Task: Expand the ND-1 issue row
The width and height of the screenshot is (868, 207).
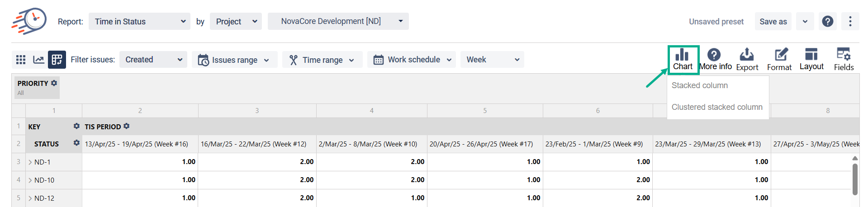Action: 30,162
